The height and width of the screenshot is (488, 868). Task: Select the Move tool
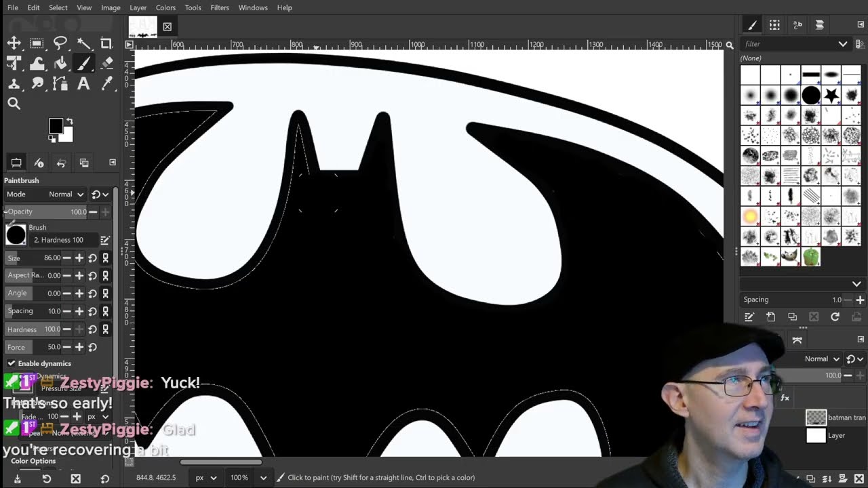tap(14, 43)
